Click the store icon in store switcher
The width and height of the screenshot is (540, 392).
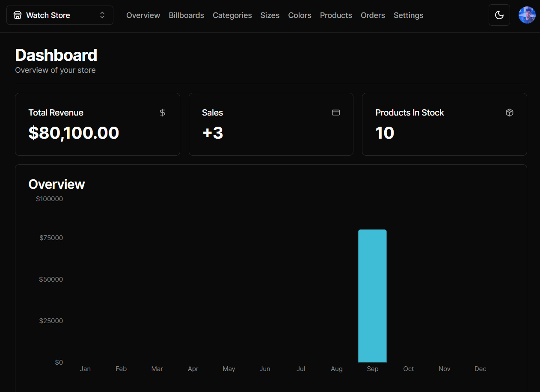tap(18, 15)
